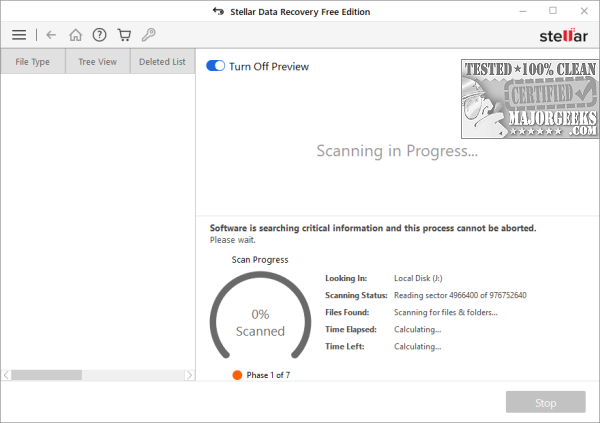The width and height of the screenshot is (600, 423).
Task: Toggle the Turn Off Preview switch
Action: (x=215, y=66)
